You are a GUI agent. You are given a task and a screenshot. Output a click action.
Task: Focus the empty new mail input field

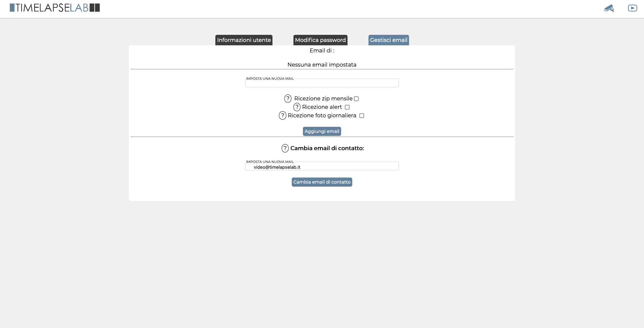(x=322, y=83)
